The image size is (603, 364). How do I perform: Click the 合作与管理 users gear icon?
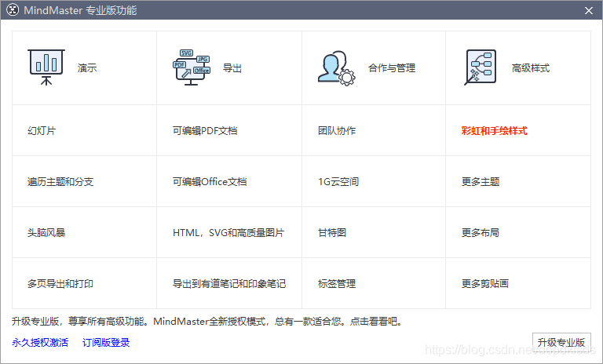coord(337,68)
